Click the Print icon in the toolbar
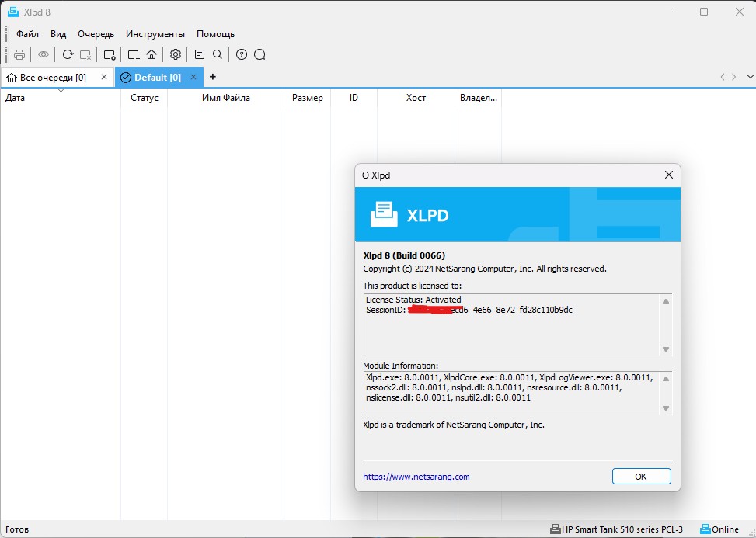 19,55
